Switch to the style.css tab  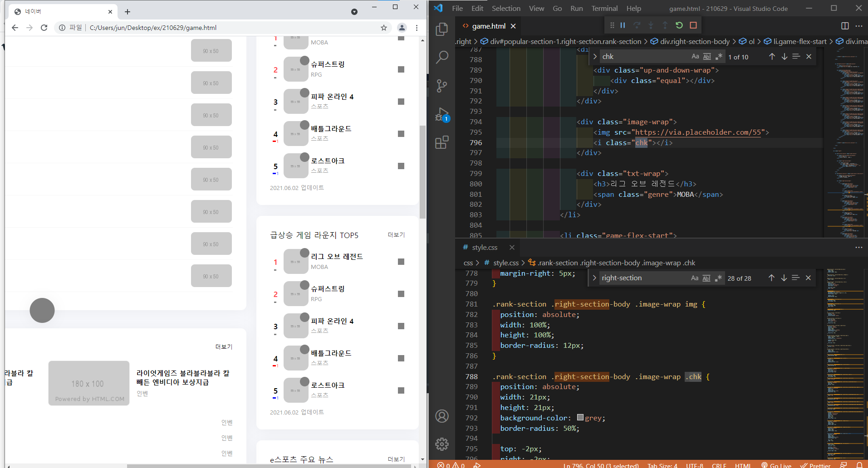(x=484, y=248)
